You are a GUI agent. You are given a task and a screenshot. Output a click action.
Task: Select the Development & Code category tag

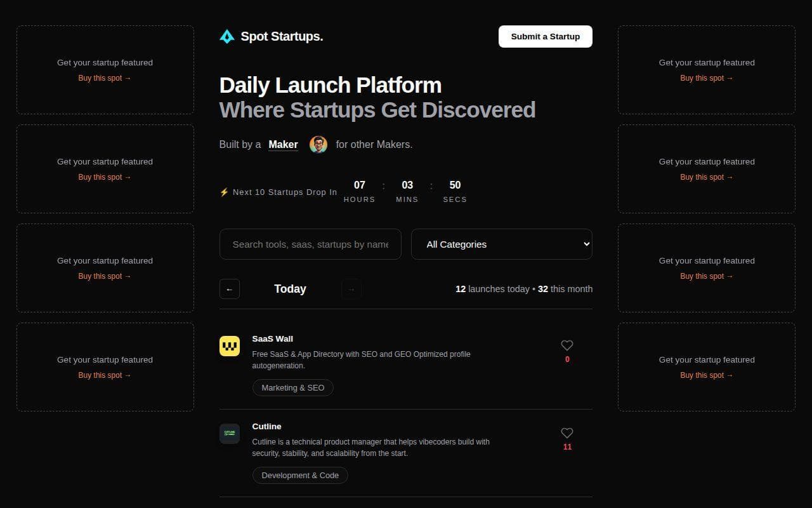(x=299, y=475)
